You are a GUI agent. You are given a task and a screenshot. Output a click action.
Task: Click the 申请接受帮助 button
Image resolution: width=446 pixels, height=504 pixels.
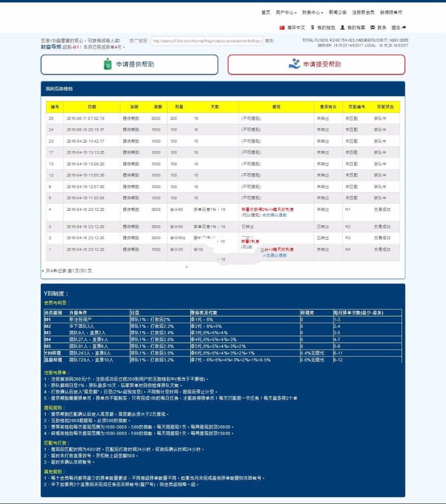[316, 64]
